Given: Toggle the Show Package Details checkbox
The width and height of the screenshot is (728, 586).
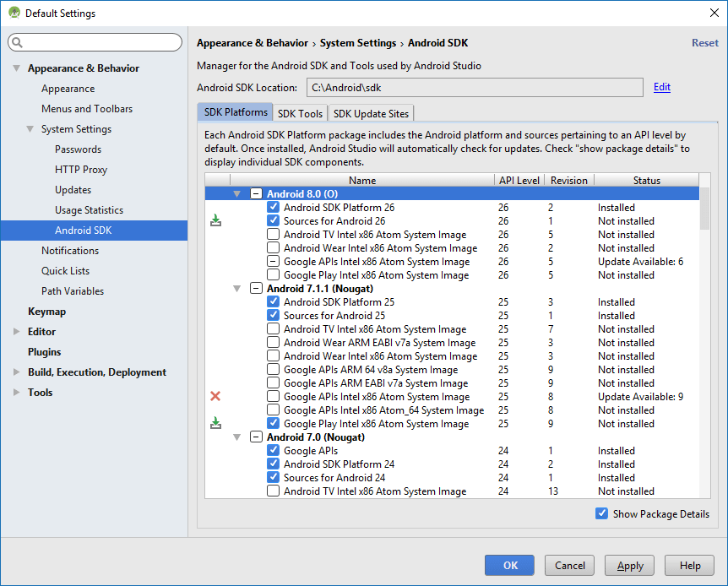Looking at the screenshot, I should [x=602, y=513].
